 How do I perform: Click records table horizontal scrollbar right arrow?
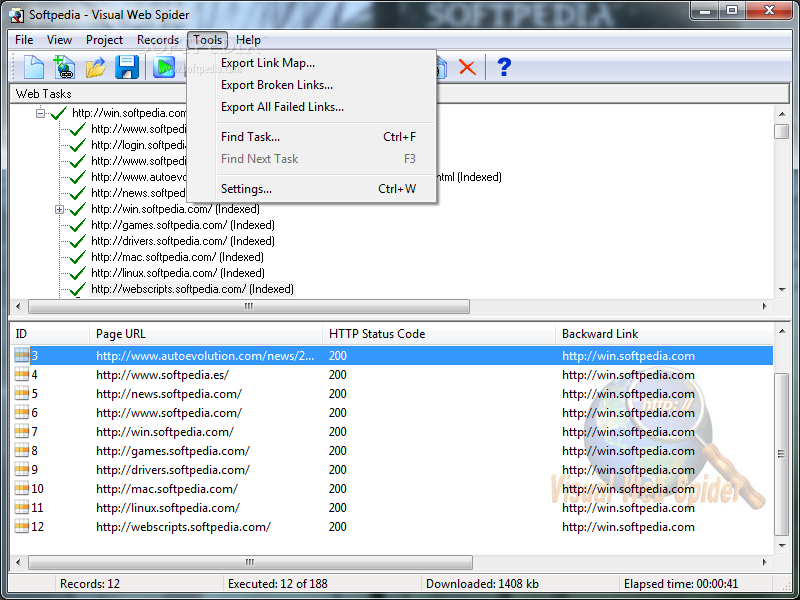point(764,562)
